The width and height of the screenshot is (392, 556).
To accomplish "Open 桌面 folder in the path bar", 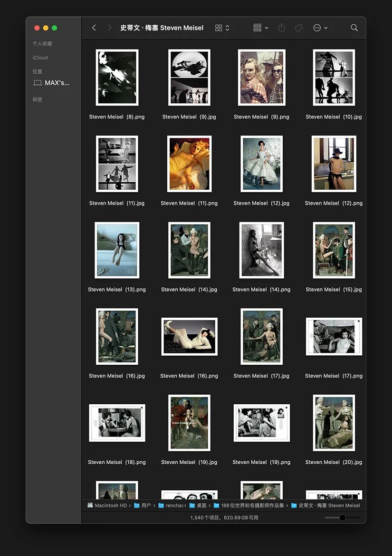I will coord(198,505).
